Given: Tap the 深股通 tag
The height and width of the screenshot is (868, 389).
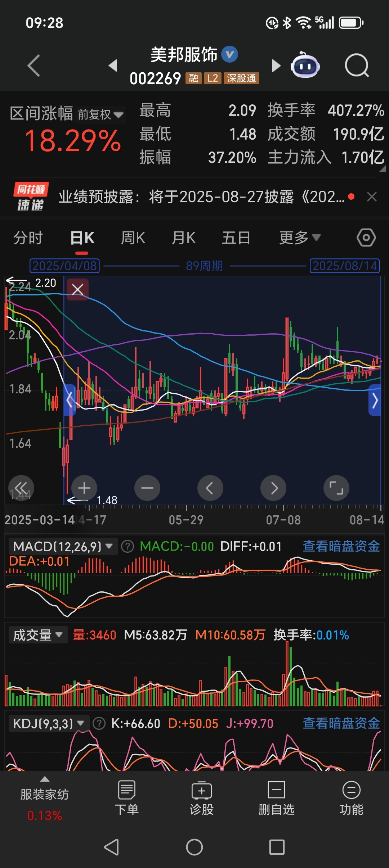Looking at the screenshot, I should click(241, 78).
